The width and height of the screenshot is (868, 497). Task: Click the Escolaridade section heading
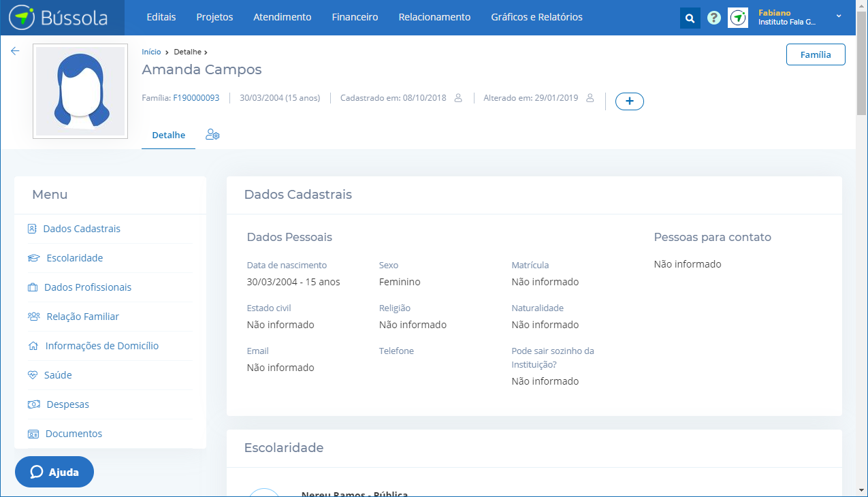click(284, 447)
